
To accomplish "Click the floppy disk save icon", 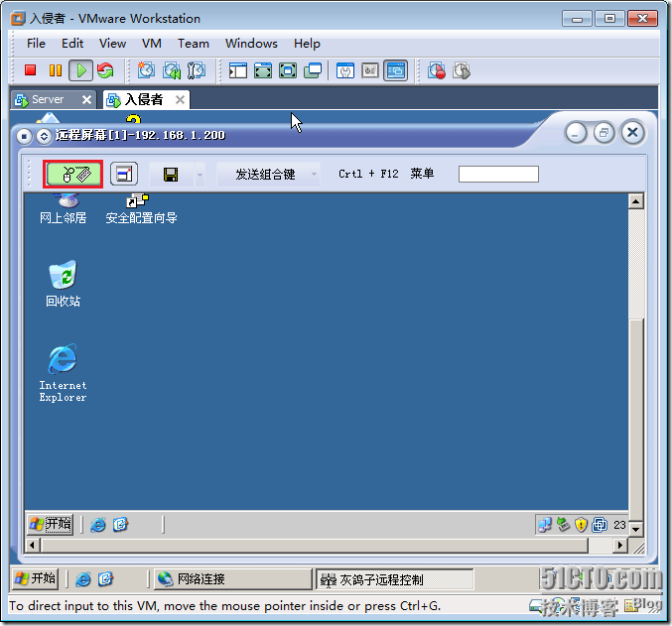I will [x=171, y=175].
